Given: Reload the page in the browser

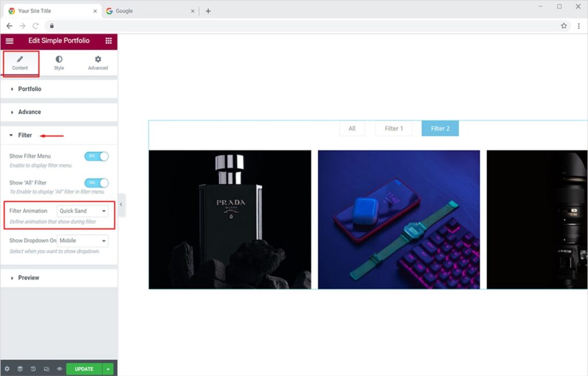Looking at the screenshot, I should [x=36, y=26].
